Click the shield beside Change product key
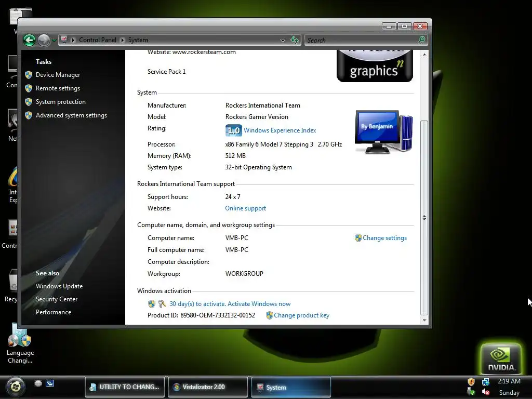The image size is (532, 399). [270, 315]
